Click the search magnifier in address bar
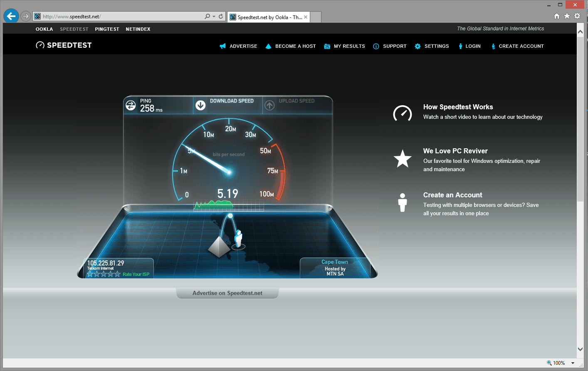This screenshot has width=588, height=371. [x=207, y=17]
